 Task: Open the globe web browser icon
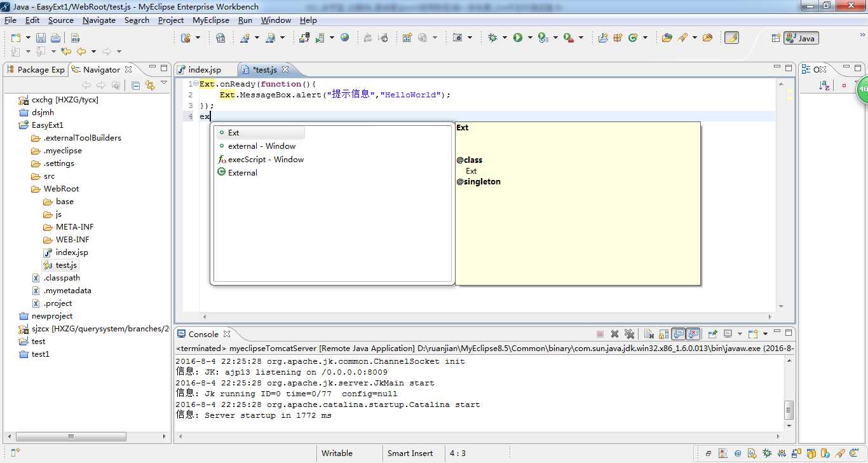click(x=345, y=38)
